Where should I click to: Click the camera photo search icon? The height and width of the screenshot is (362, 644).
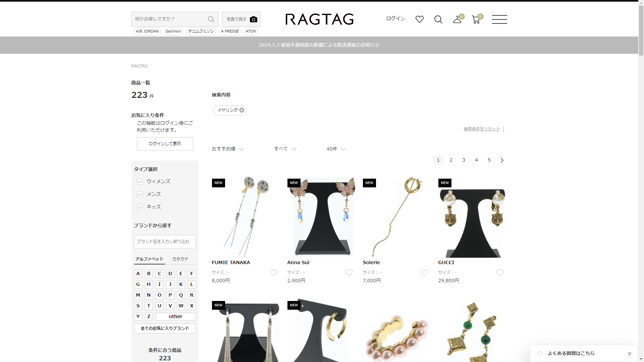pos(253,19)
